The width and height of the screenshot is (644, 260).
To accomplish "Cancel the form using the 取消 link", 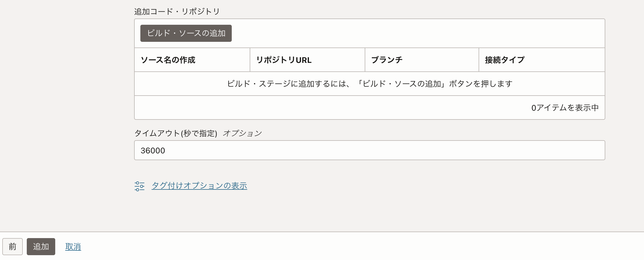I will 73,246.
